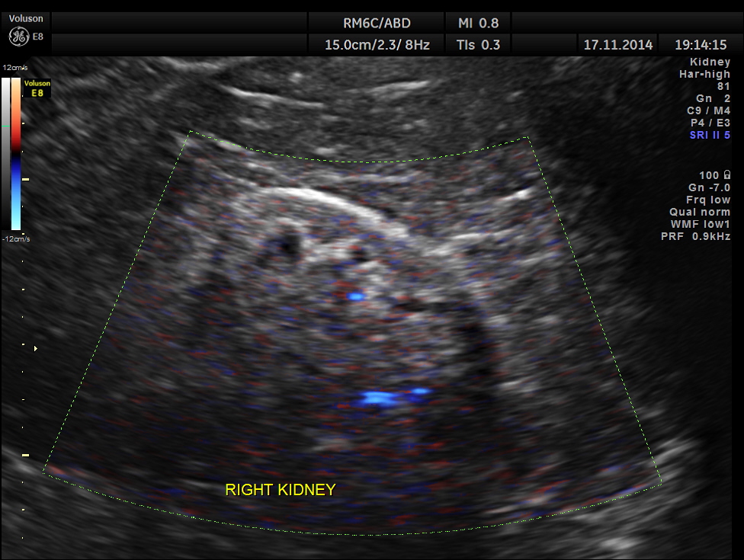This screenshot has height=560, width=744.
Task: Click the WMF low1 wall filter value
Action: [x=700, y=224]
